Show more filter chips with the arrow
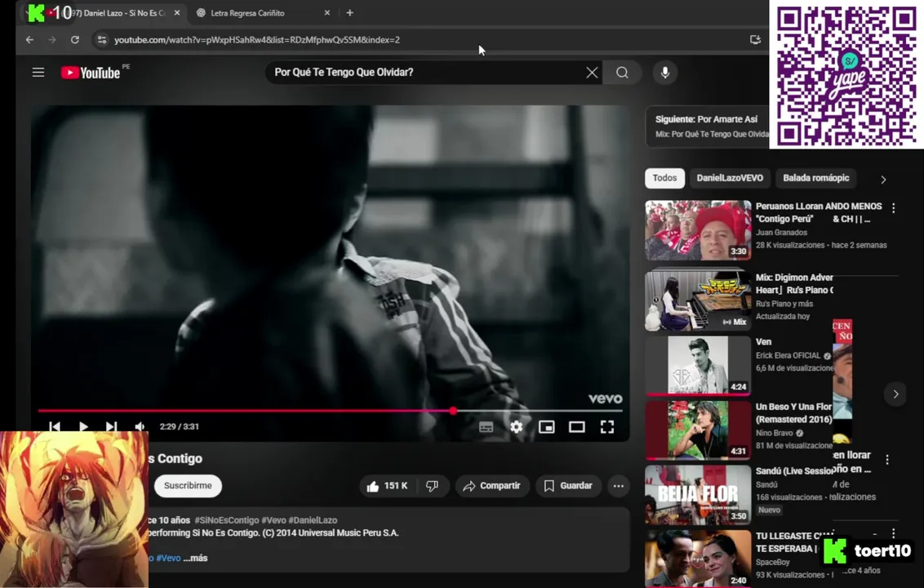 click(x=882, y=180)
